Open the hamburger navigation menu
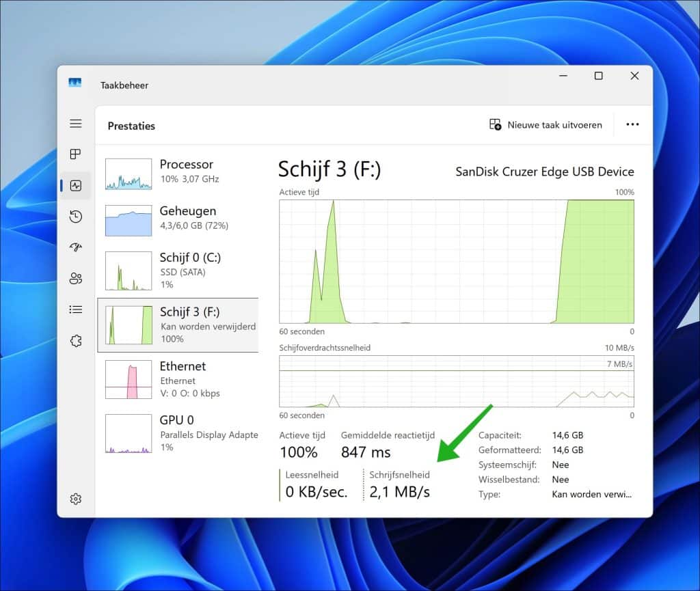The width and height of the screenshot is (700, 591). (x=76, y=124)
